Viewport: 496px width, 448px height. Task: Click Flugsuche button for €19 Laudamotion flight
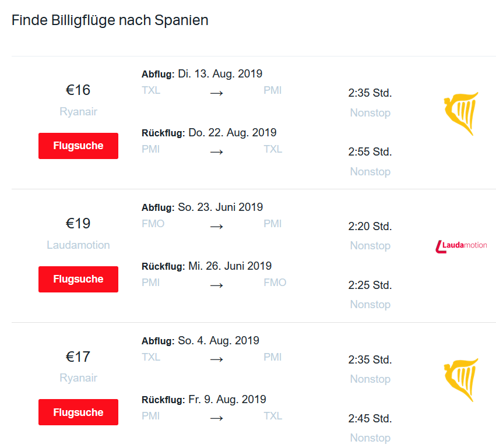(x=78, y=279)
